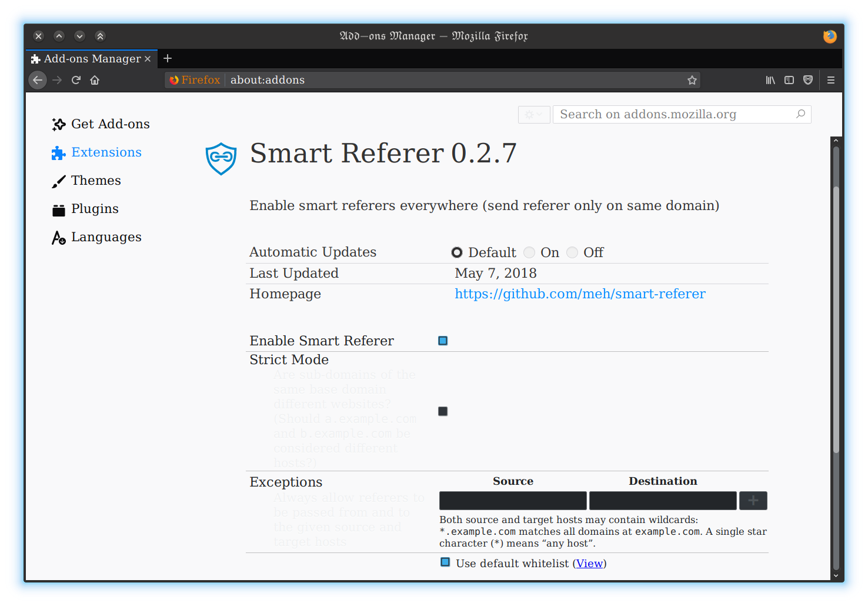Open the Themes category

coord(96,181)
